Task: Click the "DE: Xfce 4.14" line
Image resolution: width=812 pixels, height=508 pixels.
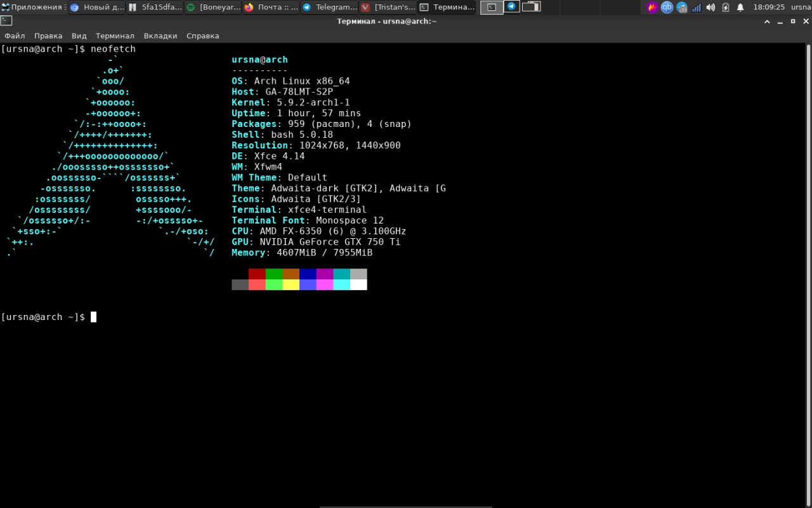Action: point(268,157)
